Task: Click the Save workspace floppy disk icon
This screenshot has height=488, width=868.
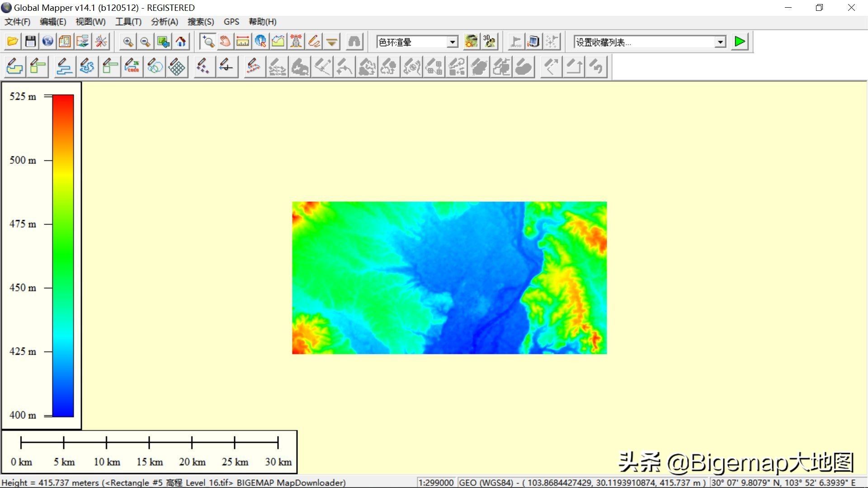Action: (30, 42)
